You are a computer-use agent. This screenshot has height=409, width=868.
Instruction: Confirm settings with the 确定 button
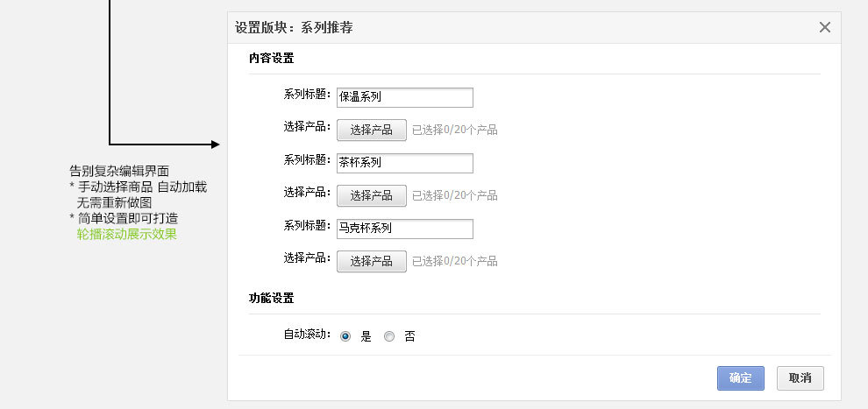click(740, 378)
